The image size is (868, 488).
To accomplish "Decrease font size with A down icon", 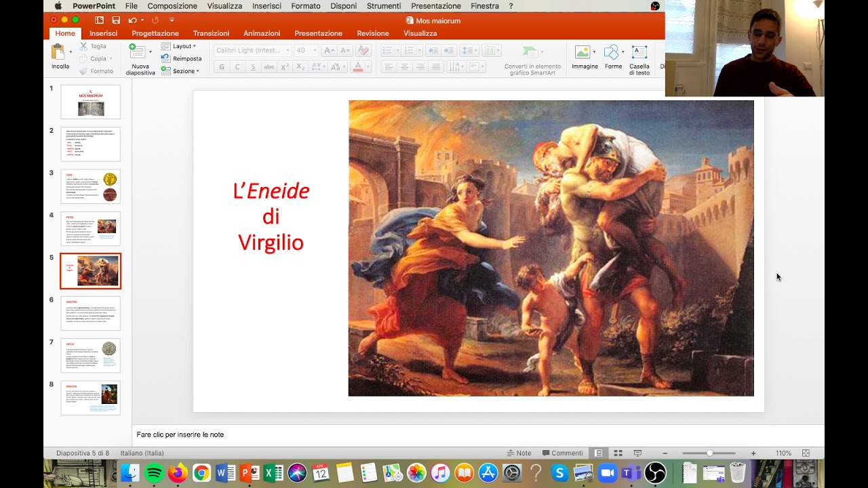I will (x=345, y=50).
